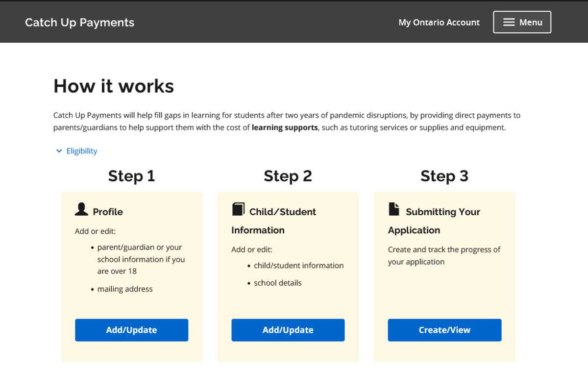Click Create/View to start an application

(444, 330)
